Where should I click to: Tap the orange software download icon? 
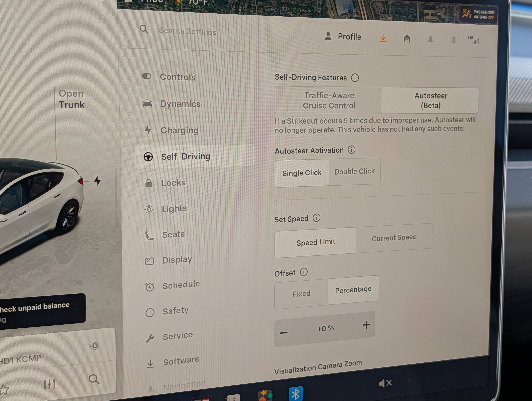pyautogui.click(x=383, y=38)
